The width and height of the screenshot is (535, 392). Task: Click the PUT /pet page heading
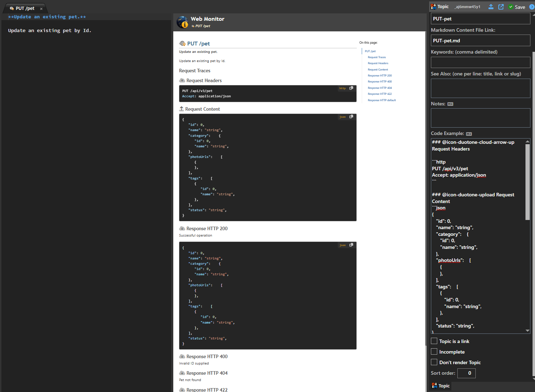198,43
